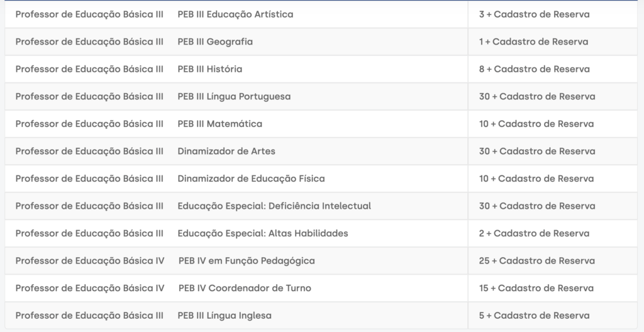Screen dimensions: 644x332
Task: Select the Dinamizador de Artes cell
Action: pyautogui.click(x=226, y=152)
